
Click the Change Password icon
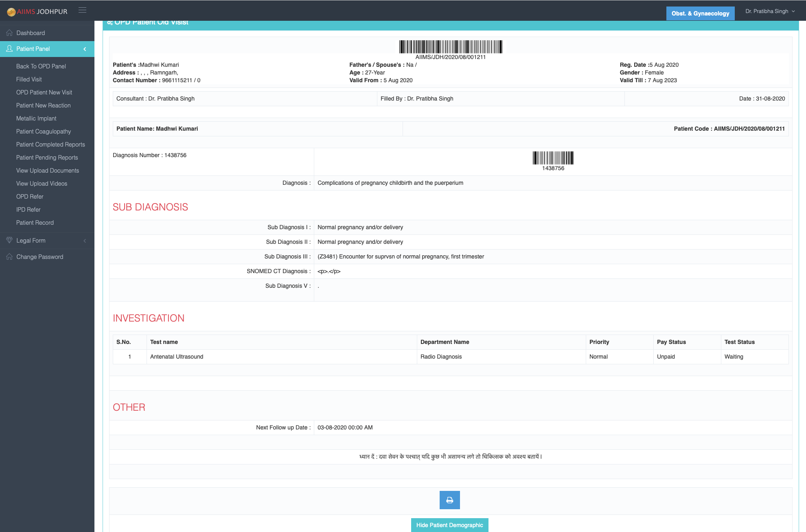[x=9, y=256]
